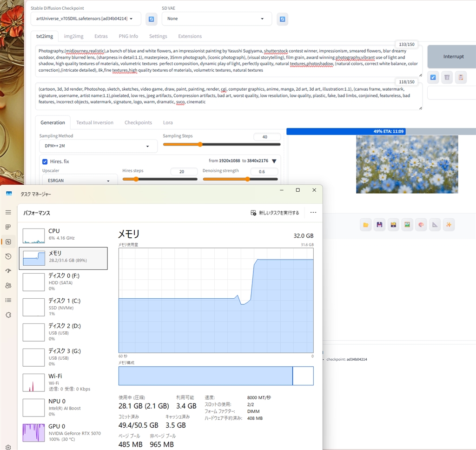Open the Settings tab
Image resolution: width=476 pixels, height=450 pixels.
click(158, 36)
